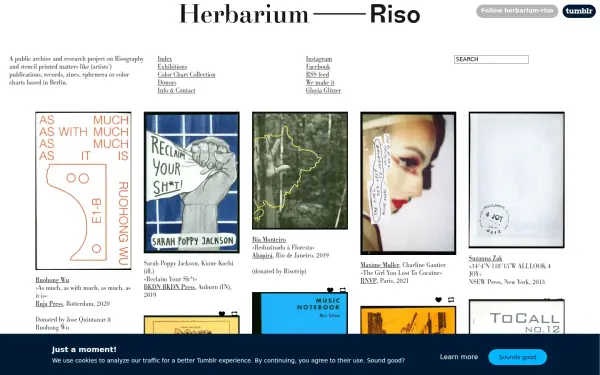600x375 pixels.
Task: Click the heart icon under the Maxime Muller post
Action: [x=439, y=300]
